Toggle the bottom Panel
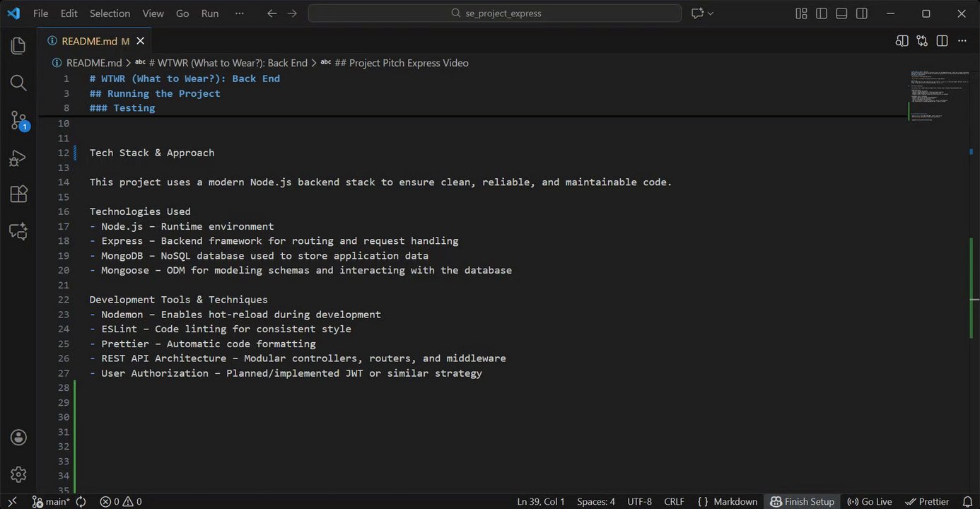Image resolution: width=980 pixels, height=509 pixels. pyautogui.click(x=841, y=13)
